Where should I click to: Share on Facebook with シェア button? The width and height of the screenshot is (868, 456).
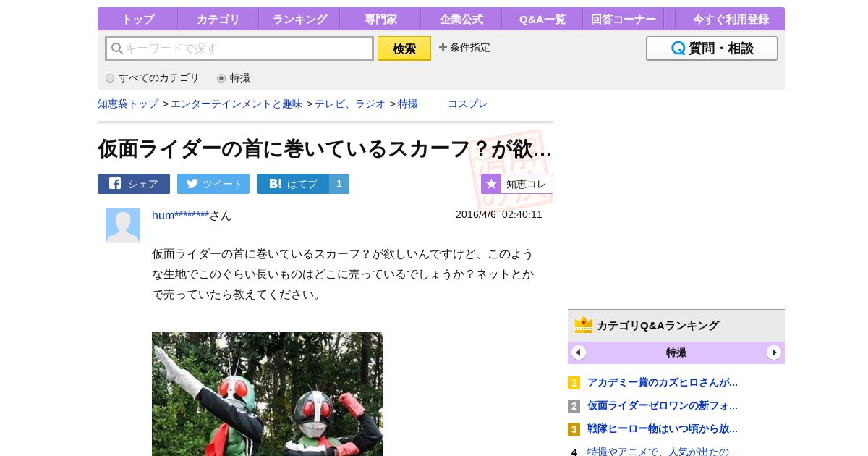coord(134,184)
